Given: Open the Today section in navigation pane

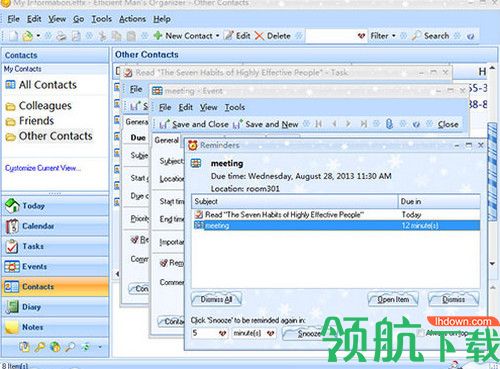Looking at the screenshot, I should [55, 206].
